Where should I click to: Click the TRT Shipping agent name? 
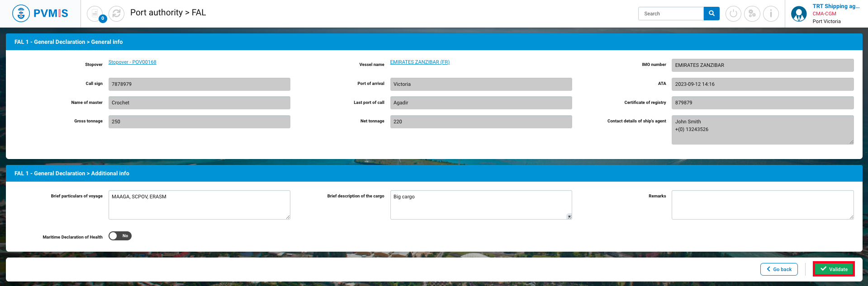[x=835, y=6]
